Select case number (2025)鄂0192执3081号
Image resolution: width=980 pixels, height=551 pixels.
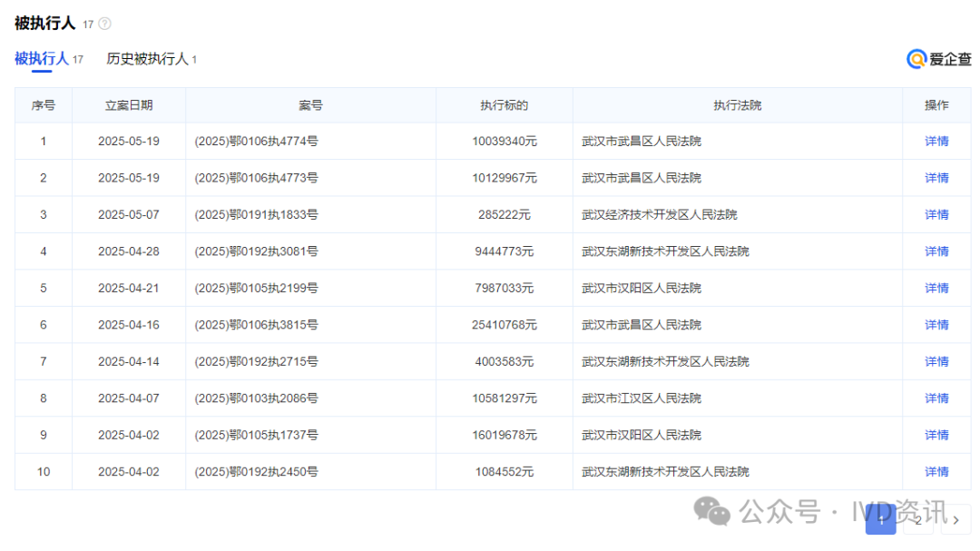[x=256, y=251]
